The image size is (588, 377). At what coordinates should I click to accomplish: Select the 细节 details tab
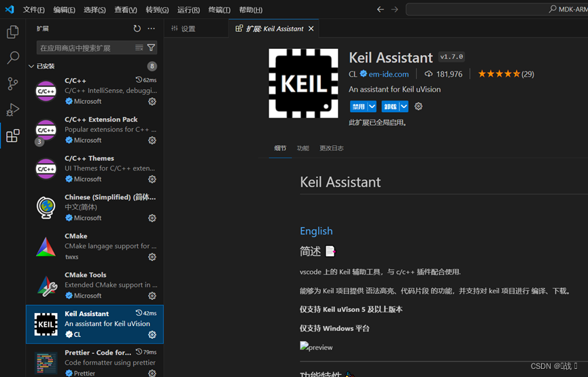click(280, 148)
